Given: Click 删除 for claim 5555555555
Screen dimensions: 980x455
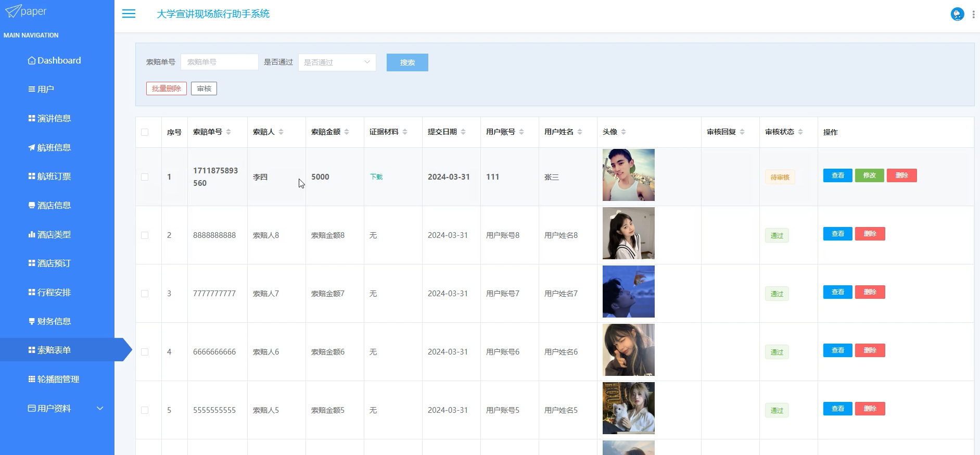Looking at the screenshot, I should pos(870,409).
